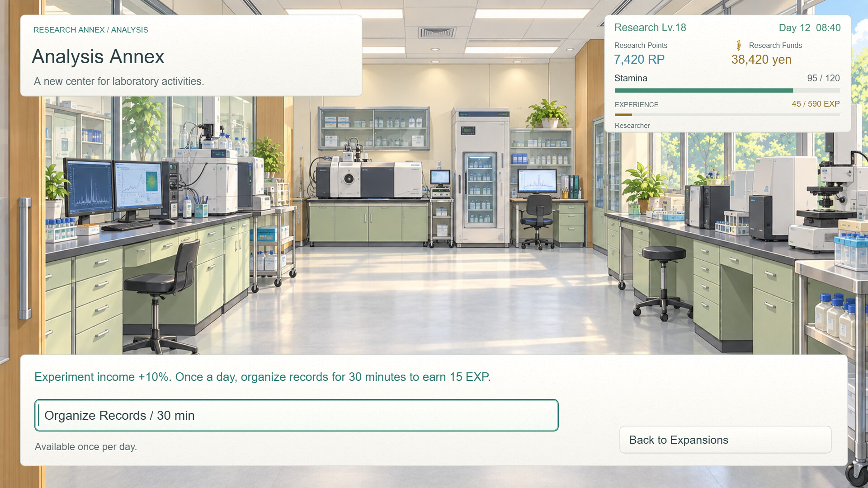Select the Experience progress bar
868x488 pixels.
(x=727, y=115)
